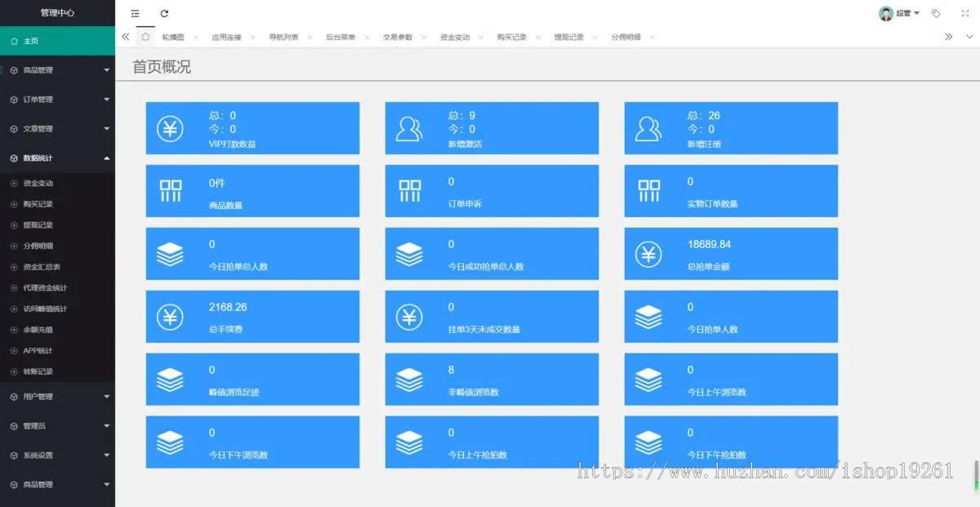Expand the 系统设置 sidebar menu

click(x=57, y=456)
